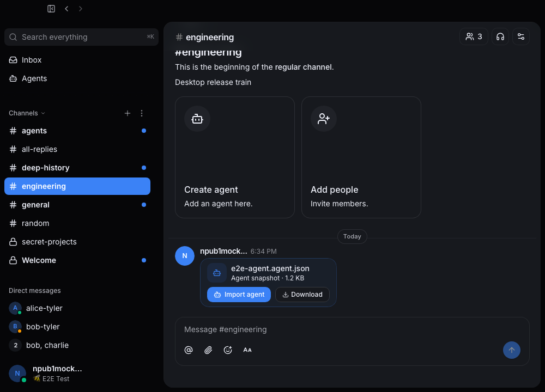545x392 pixels.
Task: Open Agents from the sidebar
Action: tap(77, 78)
